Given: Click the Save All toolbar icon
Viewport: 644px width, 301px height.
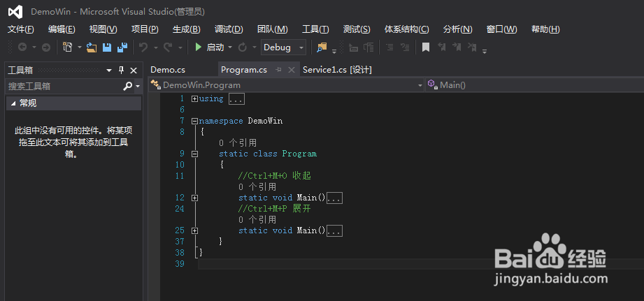Looking at the screenshot, I should pos(122,47).
